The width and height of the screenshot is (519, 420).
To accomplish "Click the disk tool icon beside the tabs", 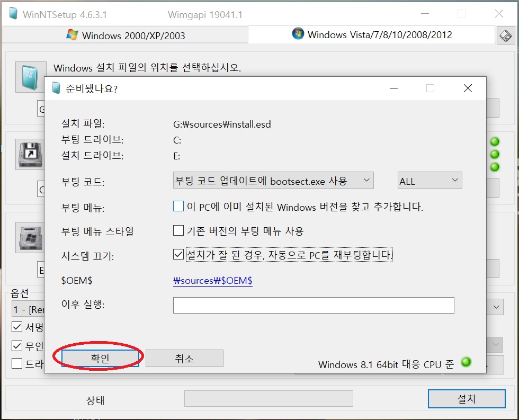I will click(x=506, y=35).
